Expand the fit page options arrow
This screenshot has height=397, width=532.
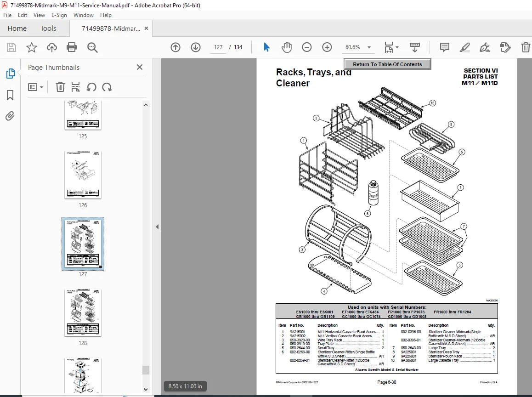point(397,47)
